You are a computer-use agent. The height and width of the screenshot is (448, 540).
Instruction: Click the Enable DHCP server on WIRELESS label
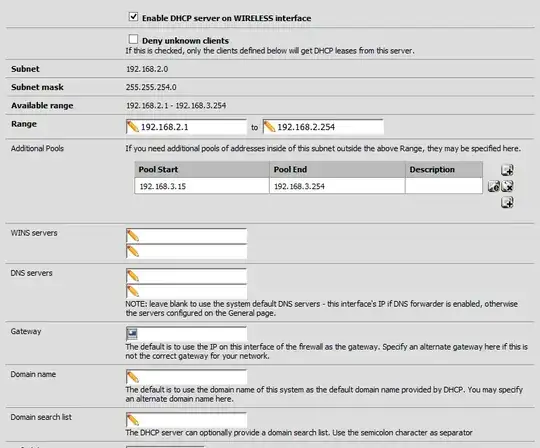pos(227,18)
